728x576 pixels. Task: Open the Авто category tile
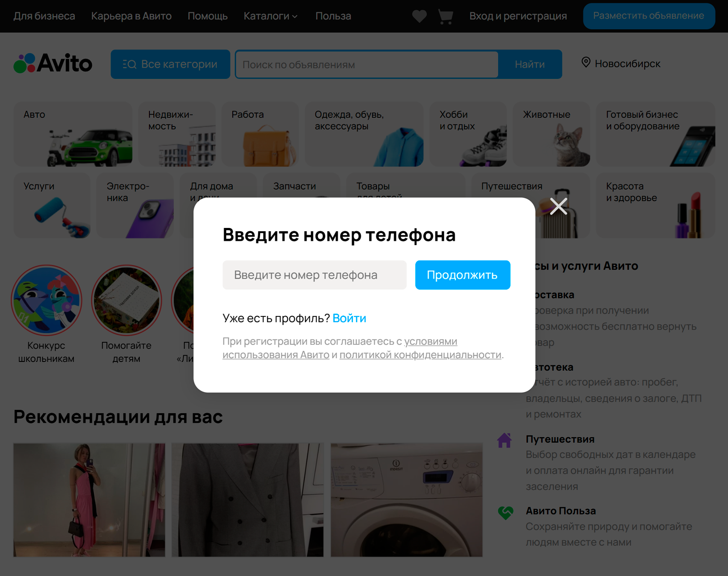pos(73,134)
